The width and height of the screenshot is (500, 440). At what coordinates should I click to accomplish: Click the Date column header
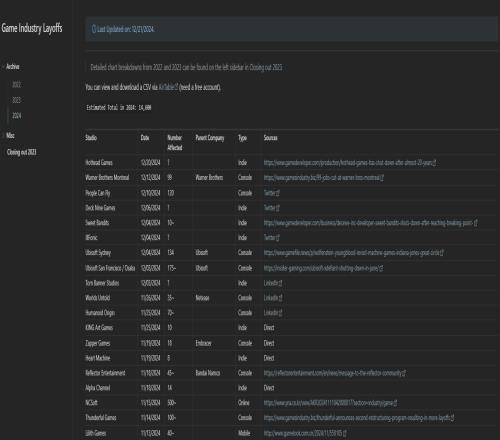145,138
